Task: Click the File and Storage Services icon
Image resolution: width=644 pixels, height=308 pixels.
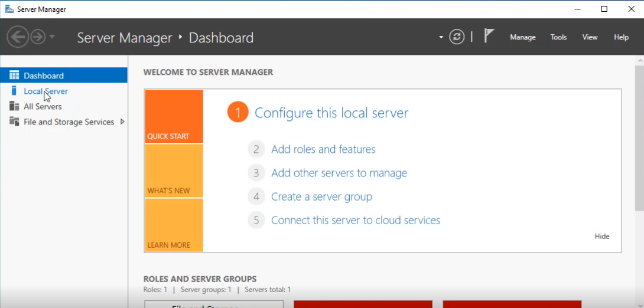Action: coord(14,122)
